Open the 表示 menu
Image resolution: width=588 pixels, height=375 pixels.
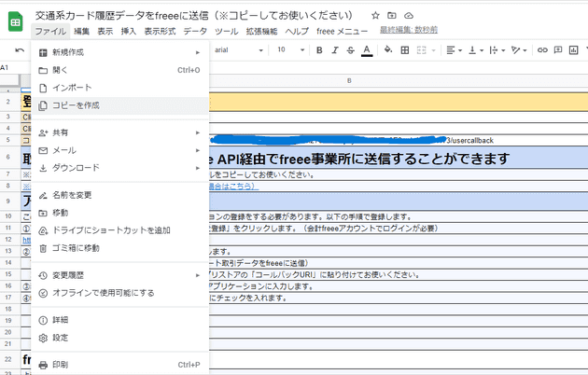point(105,32)
